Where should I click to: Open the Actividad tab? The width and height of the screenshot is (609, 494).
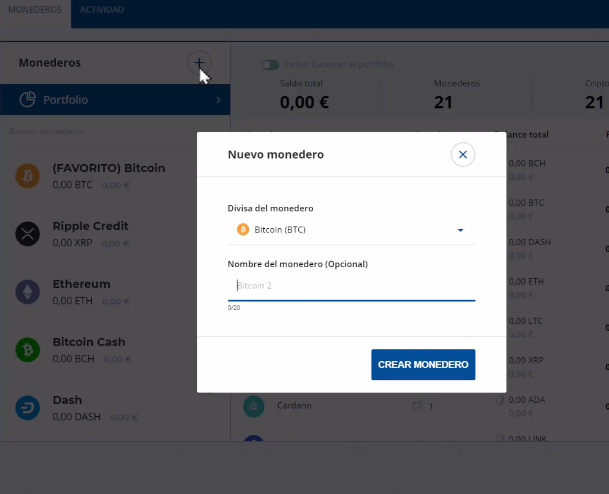102,9
